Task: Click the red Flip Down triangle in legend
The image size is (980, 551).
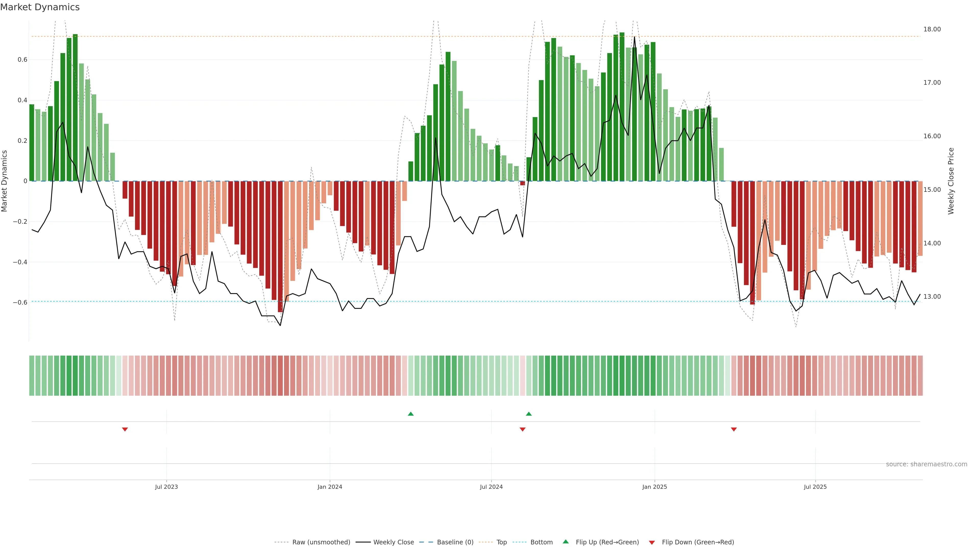Action: click(x=652, y=542)
